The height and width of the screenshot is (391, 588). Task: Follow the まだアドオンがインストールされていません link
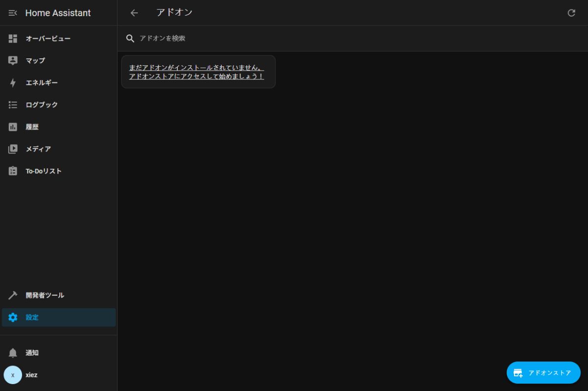click(196, 72)
